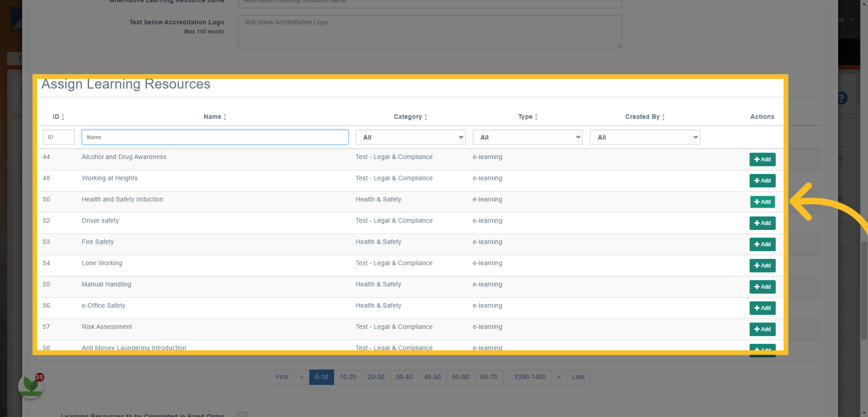
Task: Select the Manual Handling row name text
Action: pos(106,284)
